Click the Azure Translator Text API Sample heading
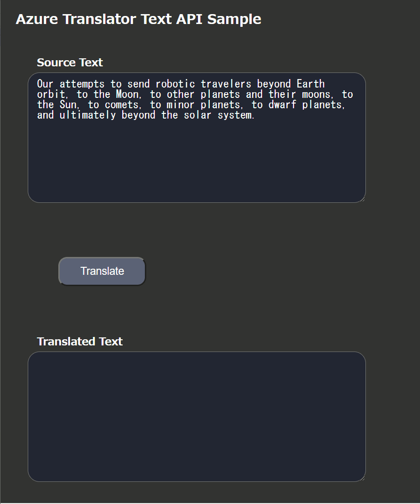 pos(138,19)
